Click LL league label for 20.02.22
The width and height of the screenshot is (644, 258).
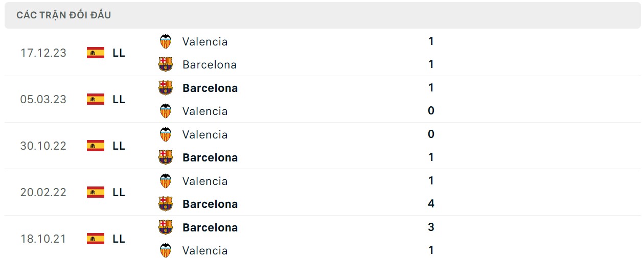pyautogui.click(x=119, y=192)
